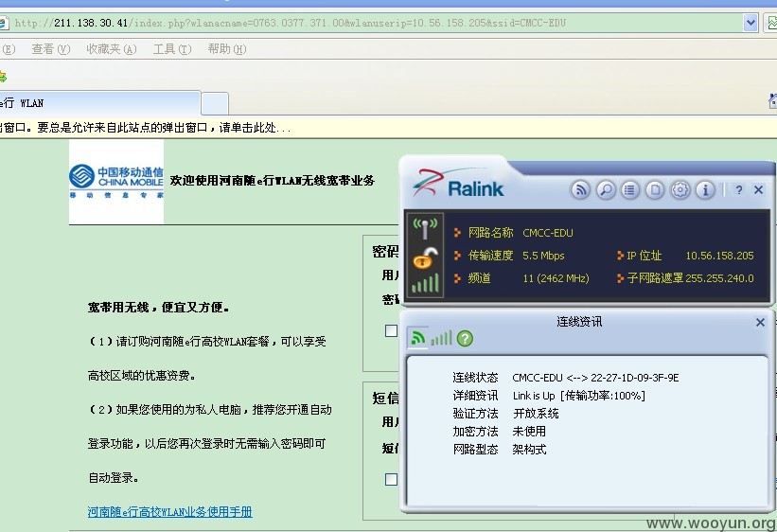
Task: Close the Ralink utility window
Action: click(758, 189)
